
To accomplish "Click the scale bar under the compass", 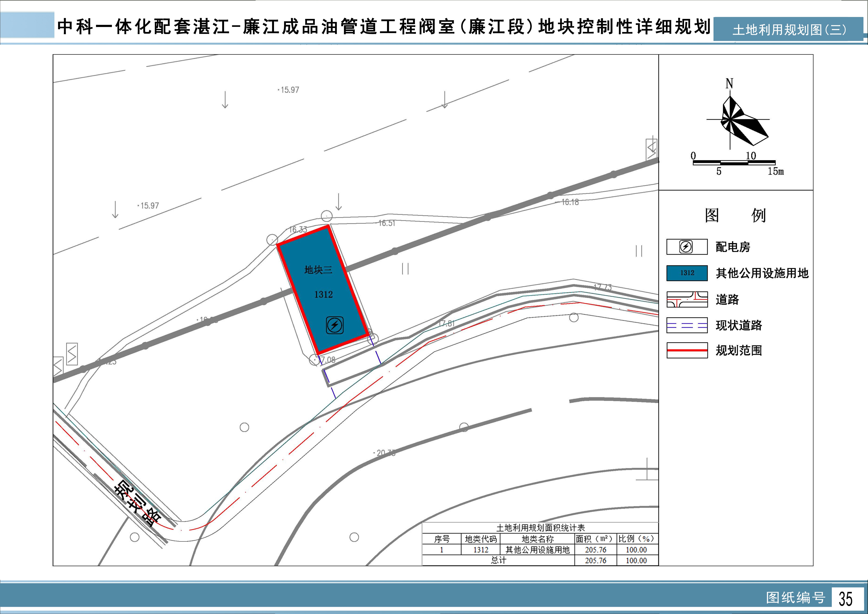I will coord(734,163).
